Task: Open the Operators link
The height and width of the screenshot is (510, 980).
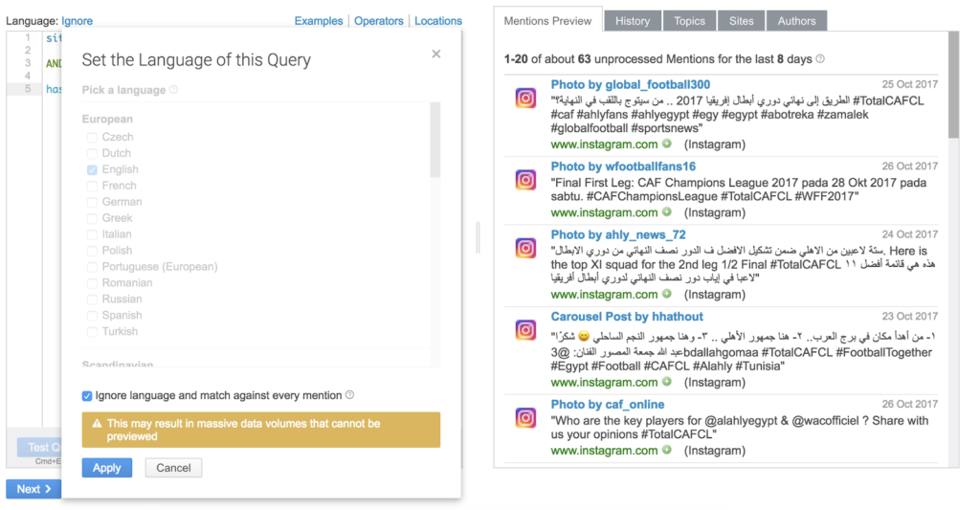Action: coord(379,20)
